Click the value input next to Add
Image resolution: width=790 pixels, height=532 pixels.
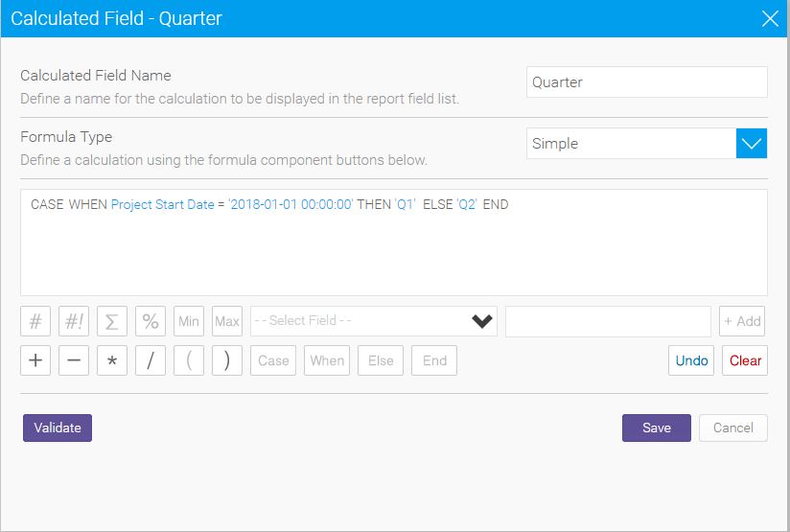pyautogui.click(x=608, y=321)
